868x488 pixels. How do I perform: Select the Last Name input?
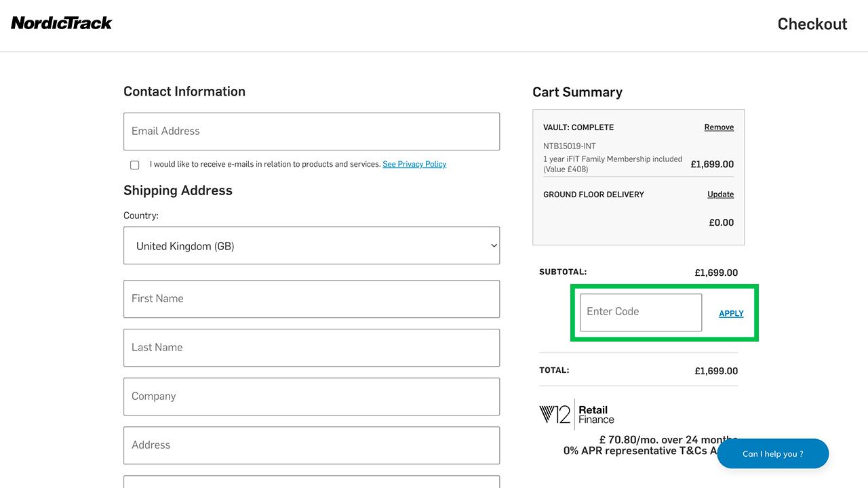coord(311,348)
